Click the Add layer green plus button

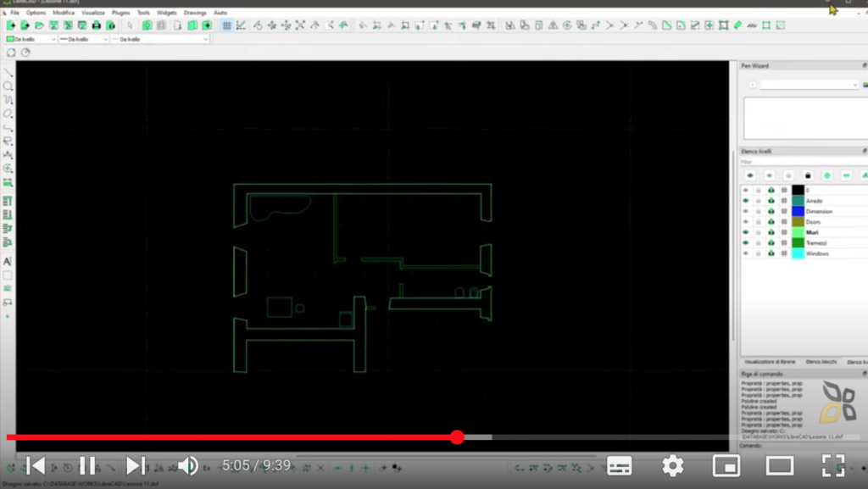pos(827,175)
